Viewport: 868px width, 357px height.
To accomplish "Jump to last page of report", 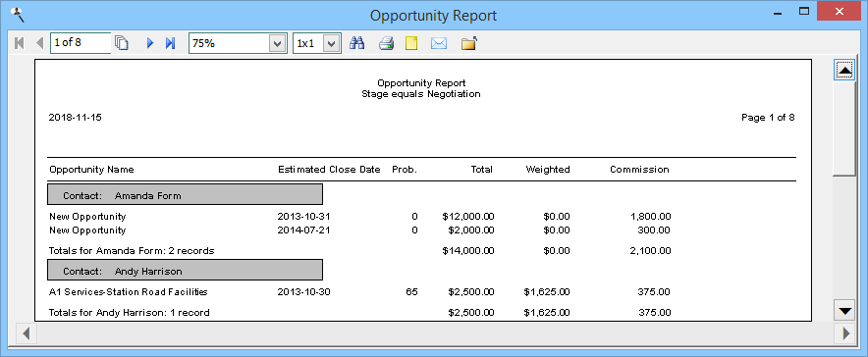I will click(171, 43).
